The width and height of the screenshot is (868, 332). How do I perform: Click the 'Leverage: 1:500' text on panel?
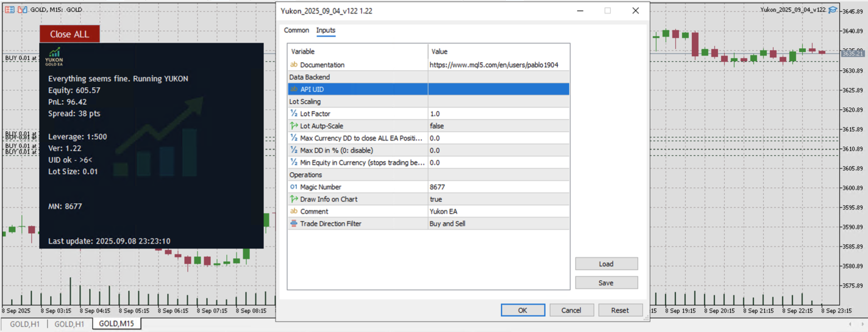click(77, 137)
